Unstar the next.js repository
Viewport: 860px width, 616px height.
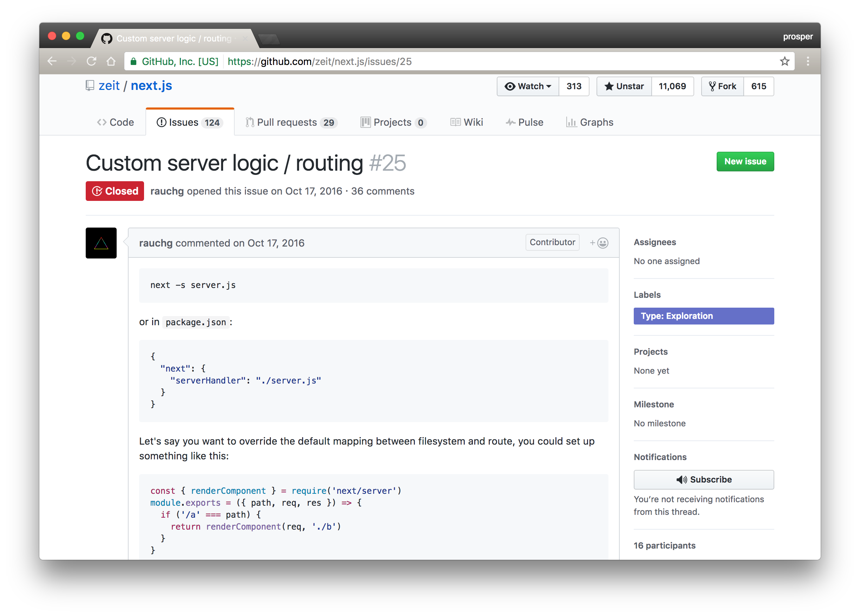[x=624, y=86]
